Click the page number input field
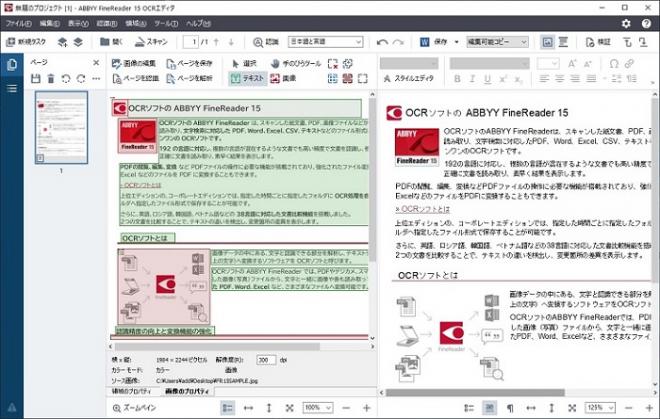Viewport: 660px width, 419px height. point(191,42)
